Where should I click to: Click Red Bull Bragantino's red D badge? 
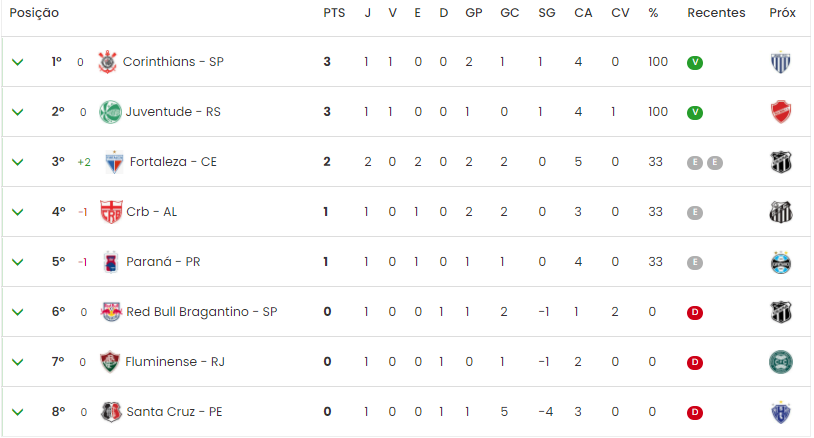click(x=695, y=312)
